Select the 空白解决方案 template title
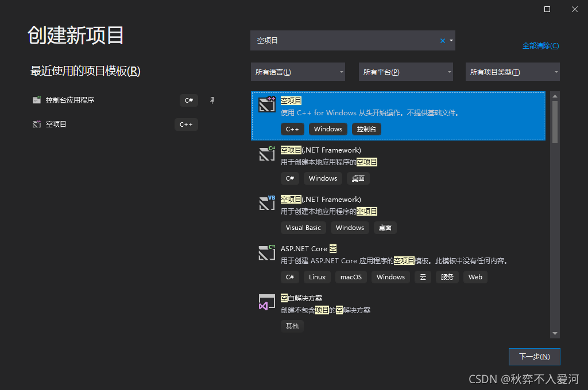Viewport: 588px width, 390px height. [301, 298]
